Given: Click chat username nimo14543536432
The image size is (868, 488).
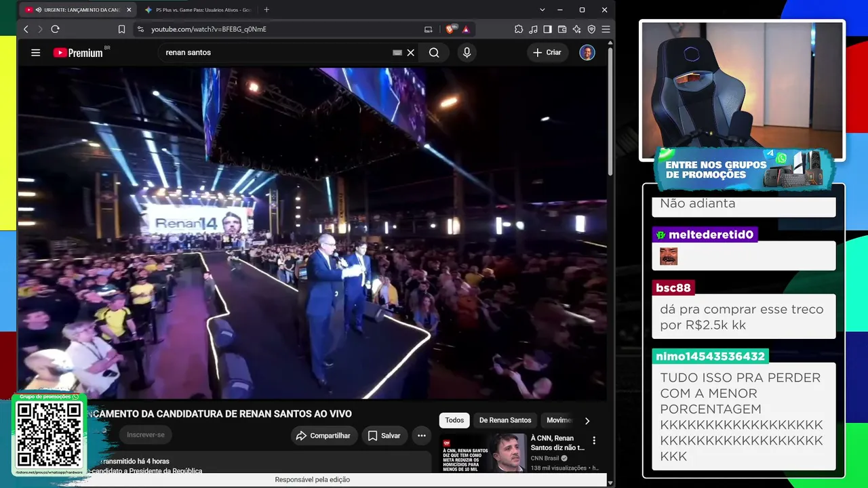Looking at the screenshot, I should [x=711, y=356].
